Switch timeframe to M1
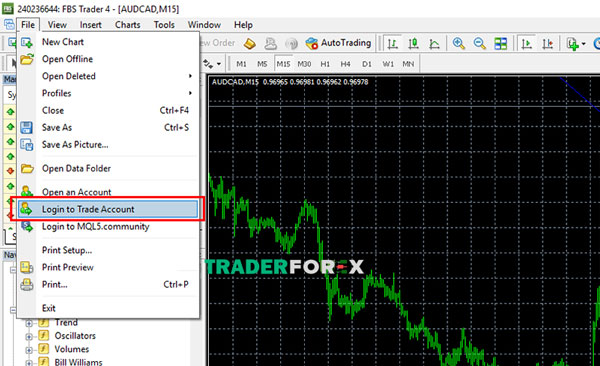The height and width of the screenshot is (366, 600). coord(241,64)
